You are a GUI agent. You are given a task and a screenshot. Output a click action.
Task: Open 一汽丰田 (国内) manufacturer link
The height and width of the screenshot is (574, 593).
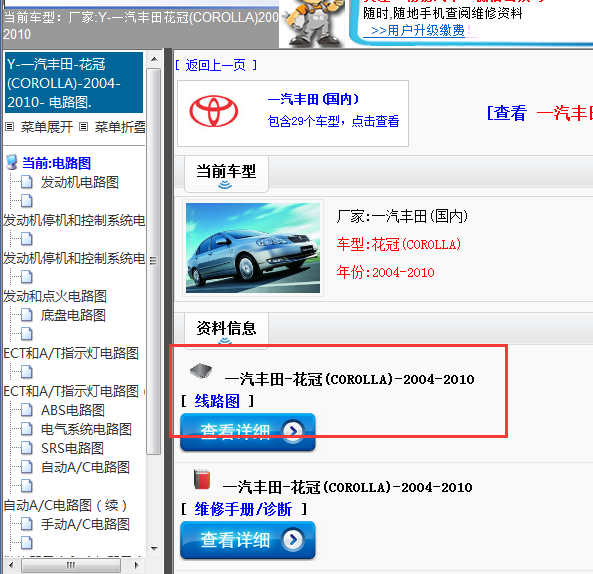coord(313,99)
